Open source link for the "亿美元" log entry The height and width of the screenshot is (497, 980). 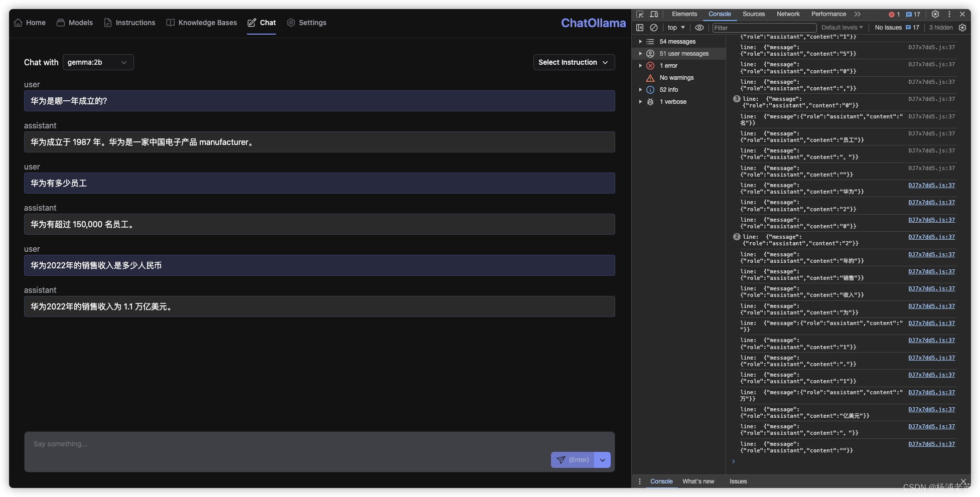click(931, 410)
